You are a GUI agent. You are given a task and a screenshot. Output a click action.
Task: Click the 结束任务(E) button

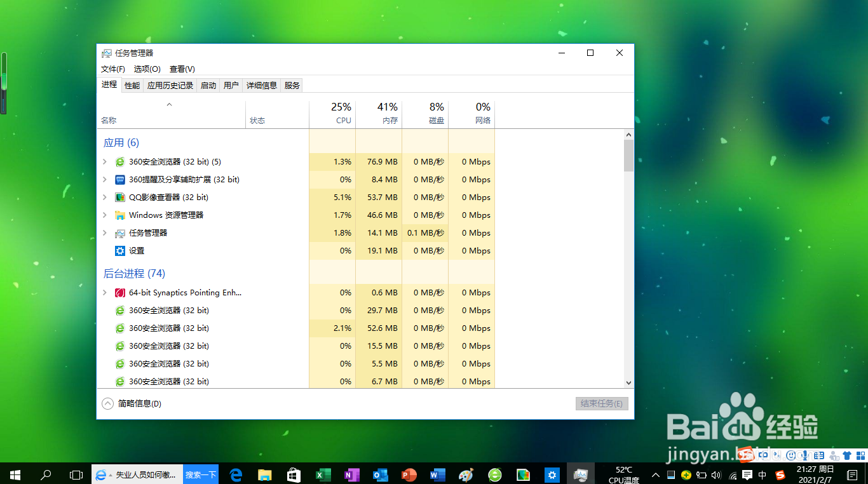pos(602,403)
